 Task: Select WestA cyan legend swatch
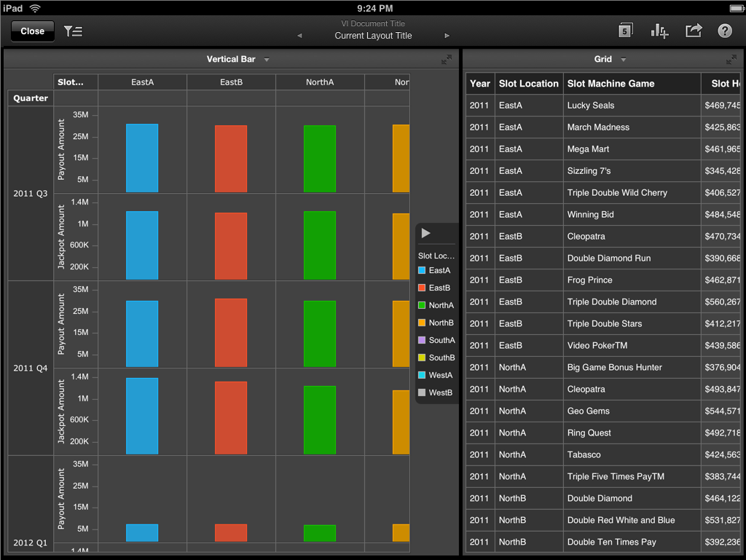[422, 375]
